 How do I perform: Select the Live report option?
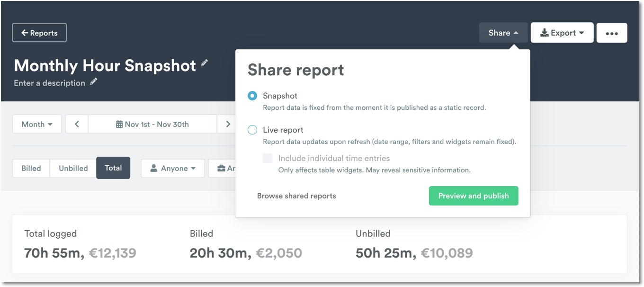click(x=252, y=130)
